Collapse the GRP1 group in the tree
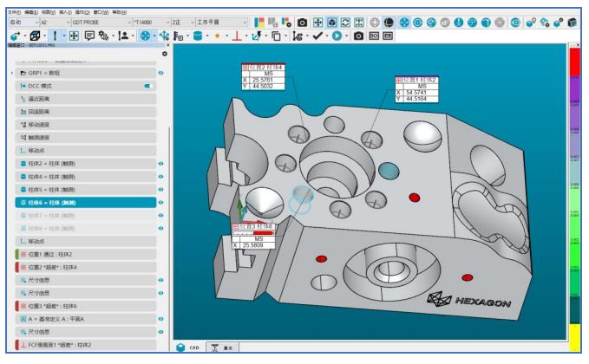Screen dimensions: 589x364 point(11,74)
